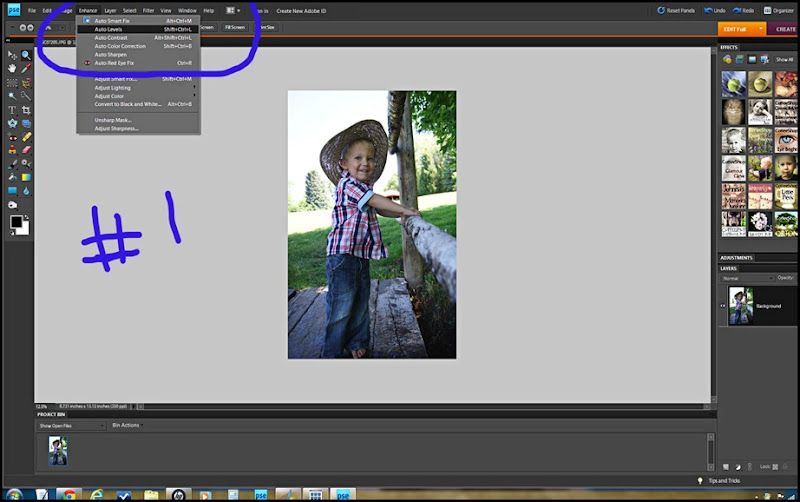This screenshot has width=800, height=502.
Task: Expand the Bin Actions dropdown
Action: coord(127,425)
